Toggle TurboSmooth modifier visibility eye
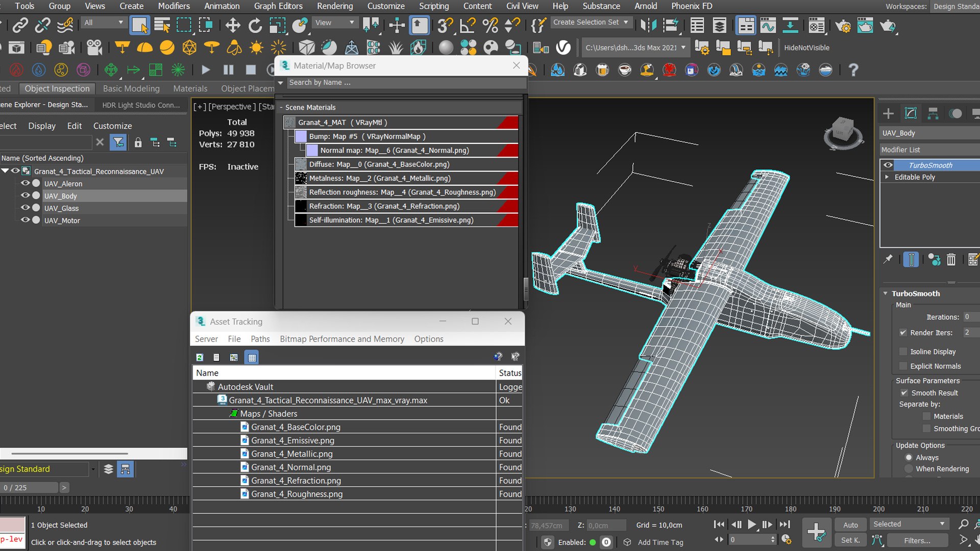The height and width of the screenshot is (551, 980). pyautogui.click(x=888, y=165)
